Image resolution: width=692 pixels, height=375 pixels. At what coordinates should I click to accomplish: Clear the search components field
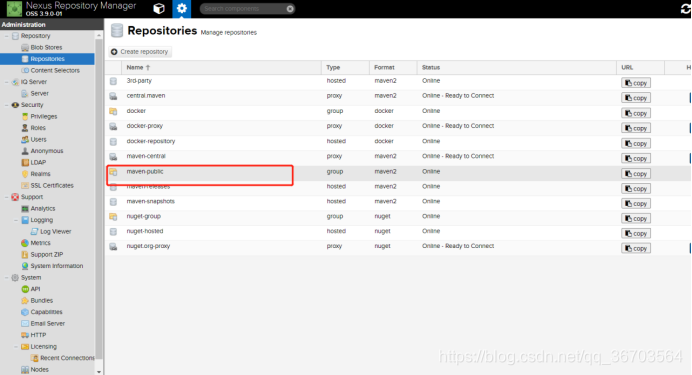290,9
